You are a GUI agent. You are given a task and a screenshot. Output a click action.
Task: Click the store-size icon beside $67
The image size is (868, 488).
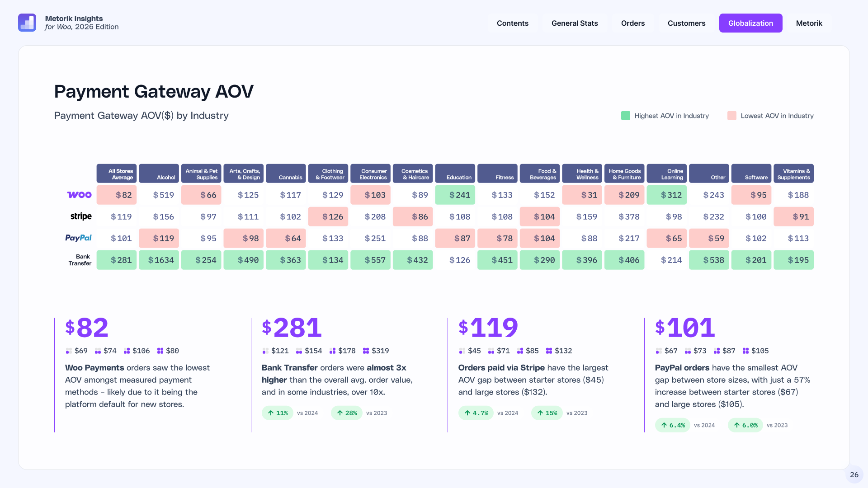click(659, 351)
